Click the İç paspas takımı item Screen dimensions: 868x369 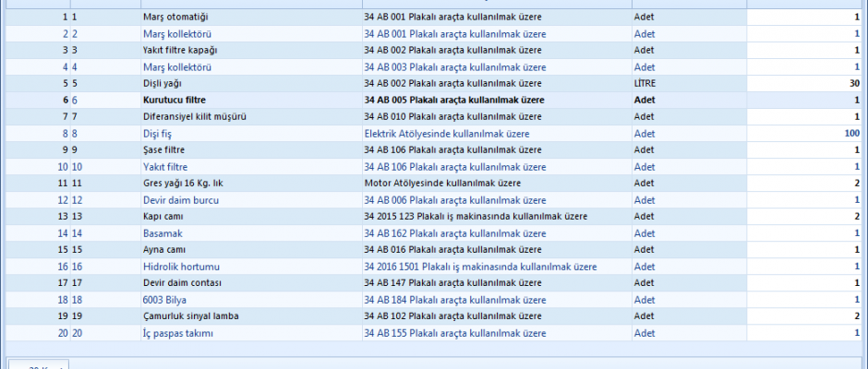pos(178,333)
